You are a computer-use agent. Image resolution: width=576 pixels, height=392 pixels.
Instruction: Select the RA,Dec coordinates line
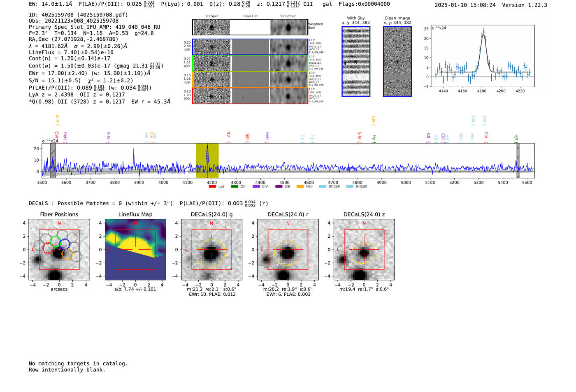pos(74,39)
